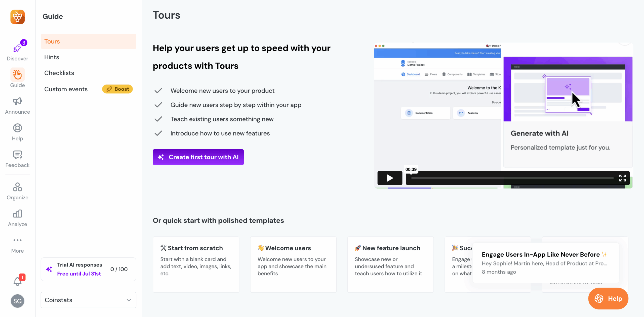This screenshot has height=317, width=644.
Task: Open notifications bell icon
Action: tap(17, 281)
